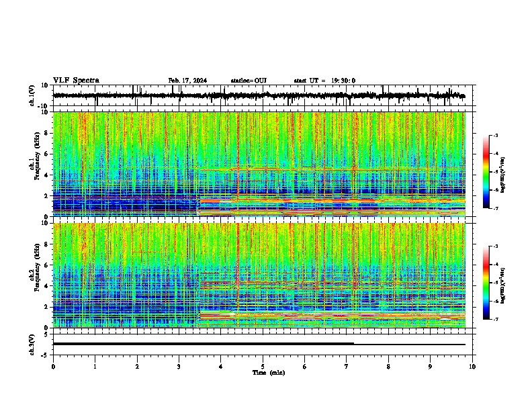
Task: Click tick label "3" on Time axis
Action: click(179, 367)
